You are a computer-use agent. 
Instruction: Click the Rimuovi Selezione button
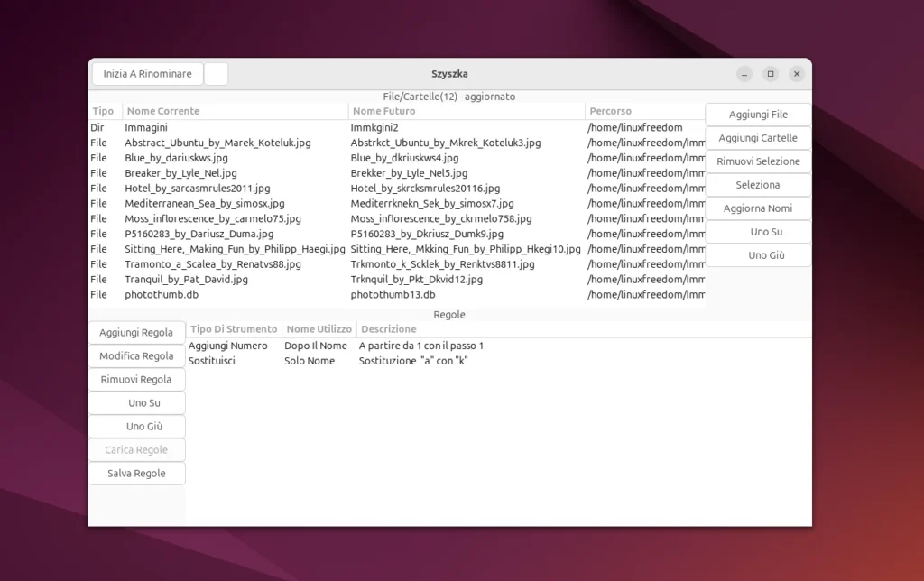pos(757,161)
